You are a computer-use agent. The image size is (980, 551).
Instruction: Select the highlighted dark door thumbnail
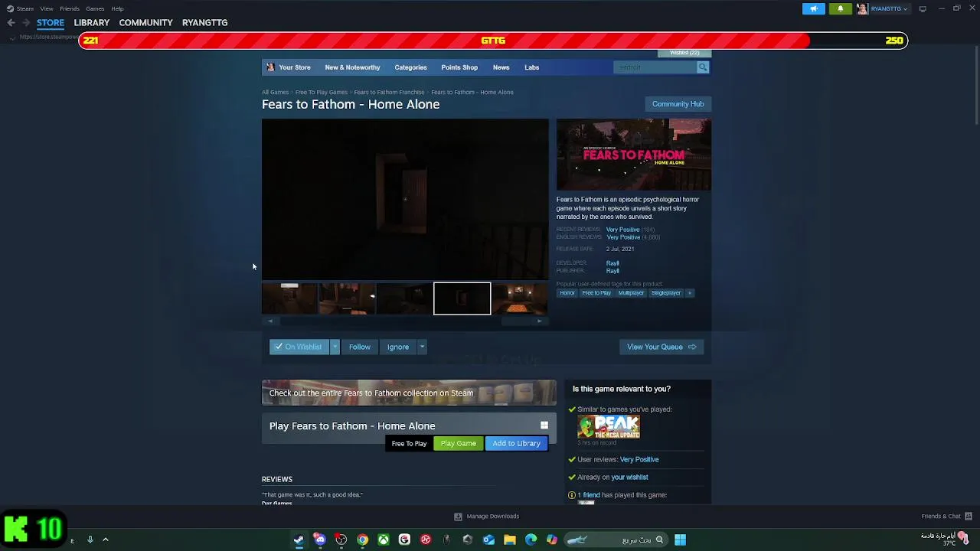[462, 298]
